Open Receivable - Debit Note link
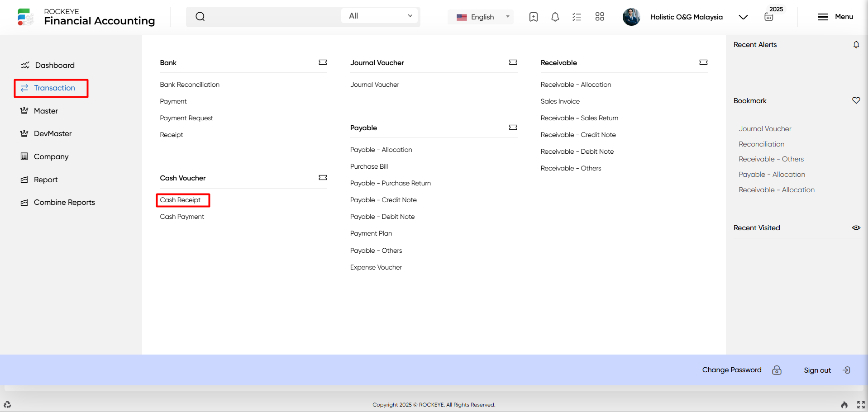This screenshot has height=412, width=868. pyautogui.click(x=577, y=152)
